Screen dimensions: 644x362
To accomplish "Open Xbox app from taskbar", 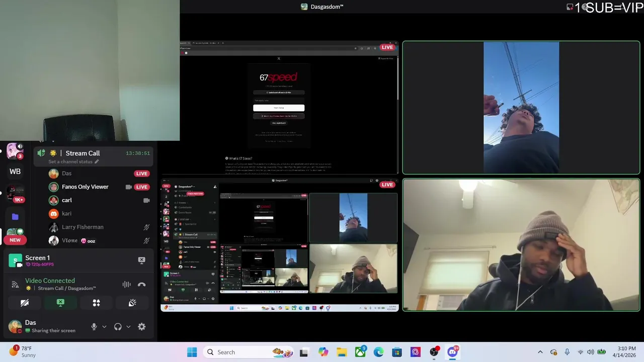I will (360, 352).
